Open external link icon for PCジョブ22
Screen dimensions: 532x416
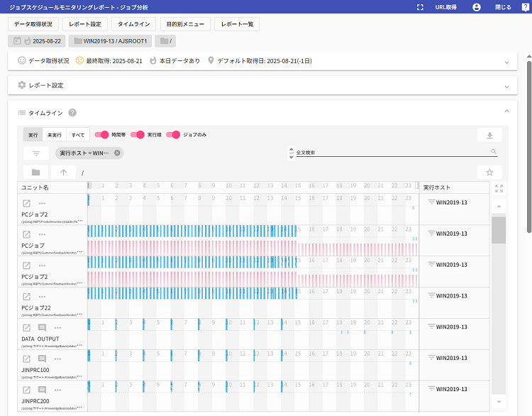26,297
